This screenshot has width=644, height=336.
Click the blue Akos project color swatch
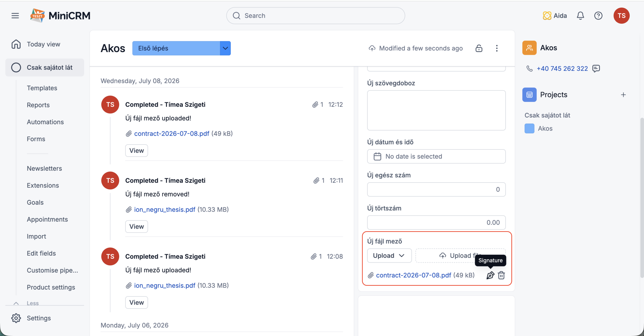(529, 128)
